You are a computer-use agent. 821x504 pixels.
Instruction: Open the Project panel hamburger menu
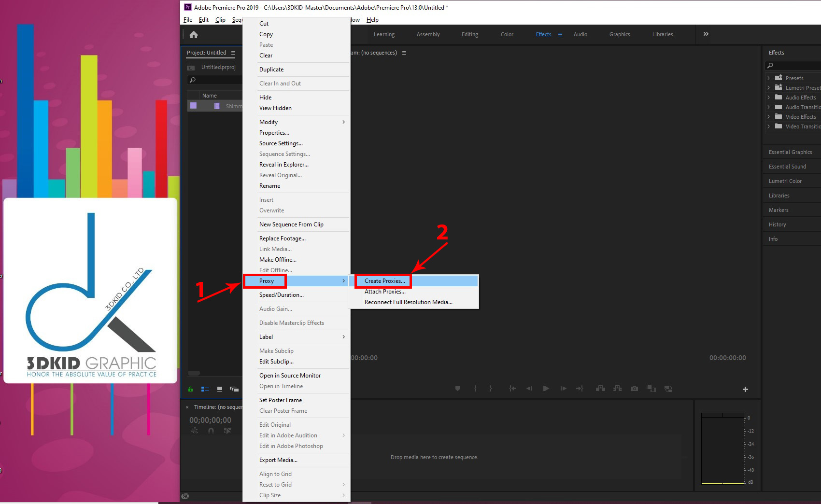233,53
